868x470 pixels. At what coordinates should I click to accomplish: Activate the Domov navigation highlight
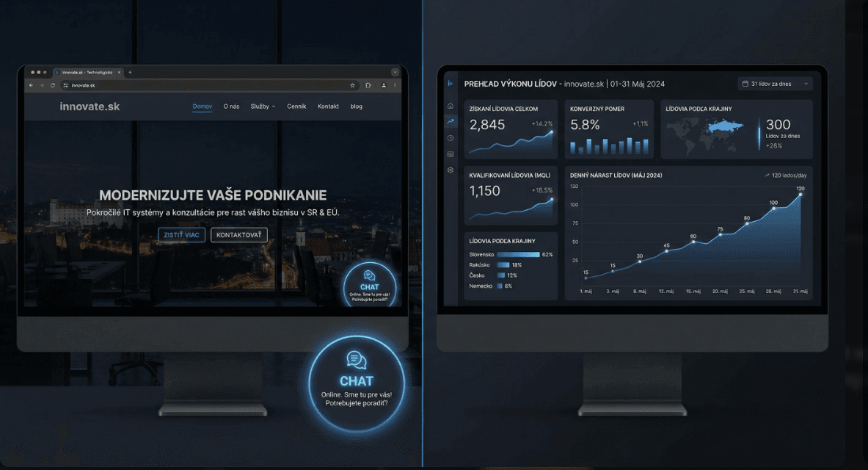(202, 106)
